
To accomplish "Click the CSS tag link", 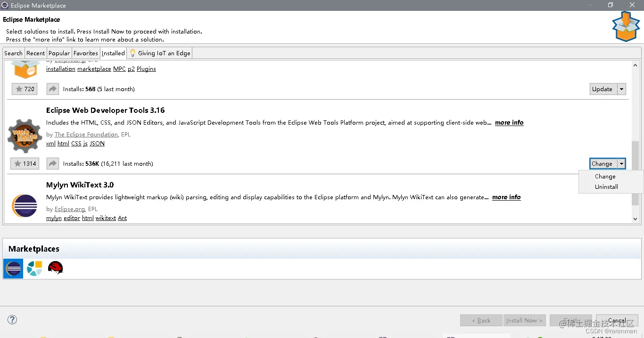I will [76, 144].
